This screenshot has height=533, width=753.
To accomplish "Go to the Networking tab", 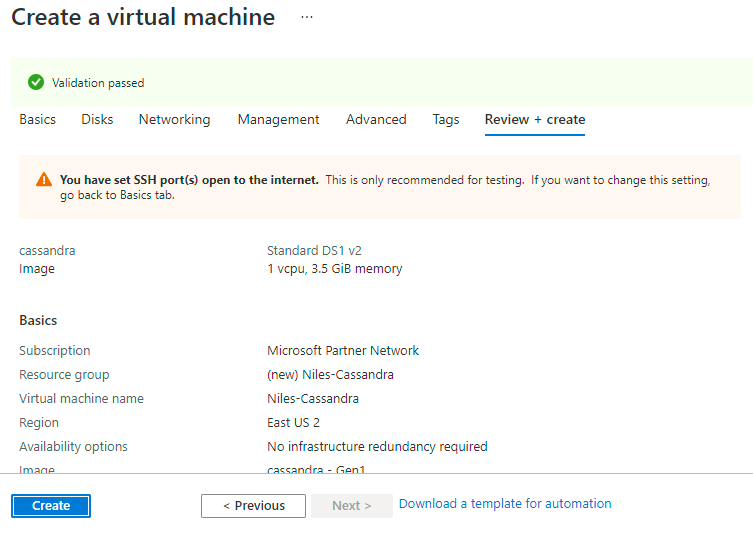I will click(174, 120).
